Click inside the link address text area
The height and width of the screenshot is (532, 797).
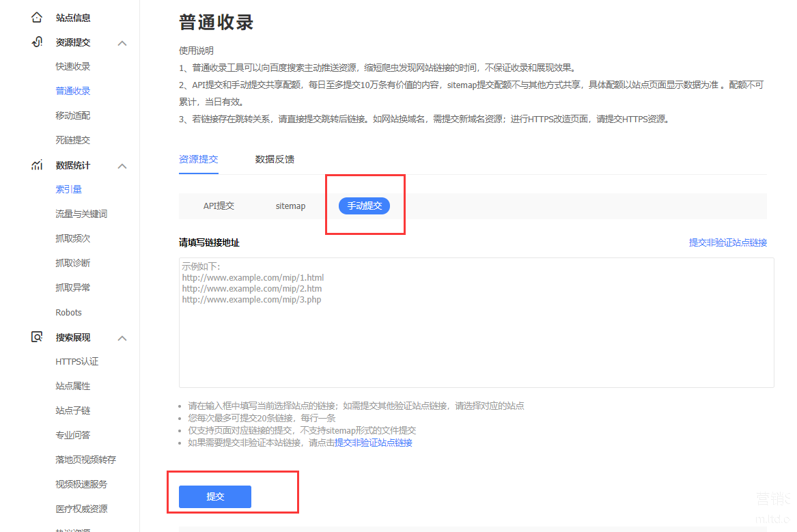coord(476,335)
